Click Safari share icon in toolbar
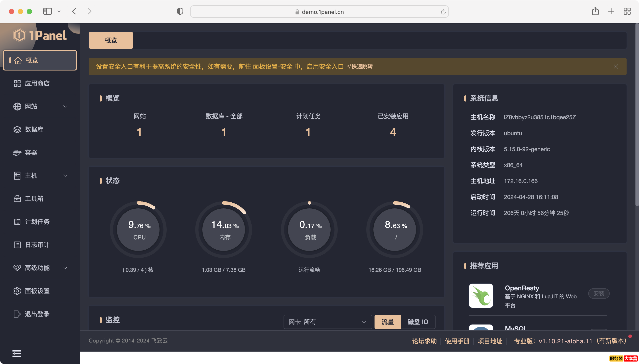The image size is (639, 364). tap(595, 12)
